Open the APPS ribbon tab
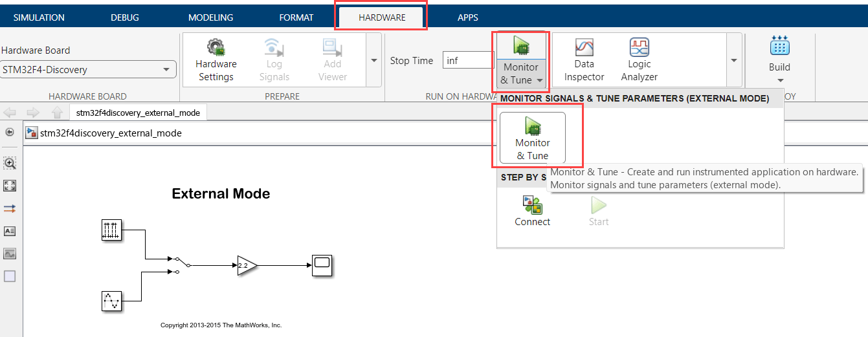The width and height of the screenshot is (868, 337). 467,17
